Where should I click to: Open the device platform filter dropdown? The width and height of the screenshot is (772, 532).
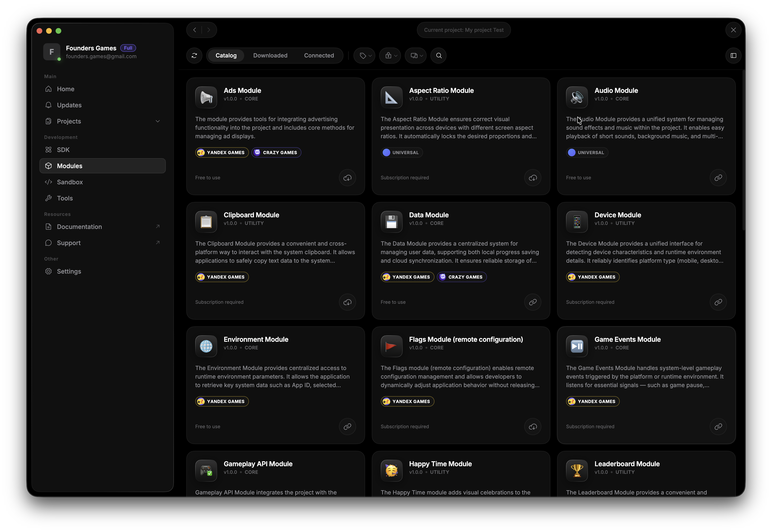click(416, 56)
